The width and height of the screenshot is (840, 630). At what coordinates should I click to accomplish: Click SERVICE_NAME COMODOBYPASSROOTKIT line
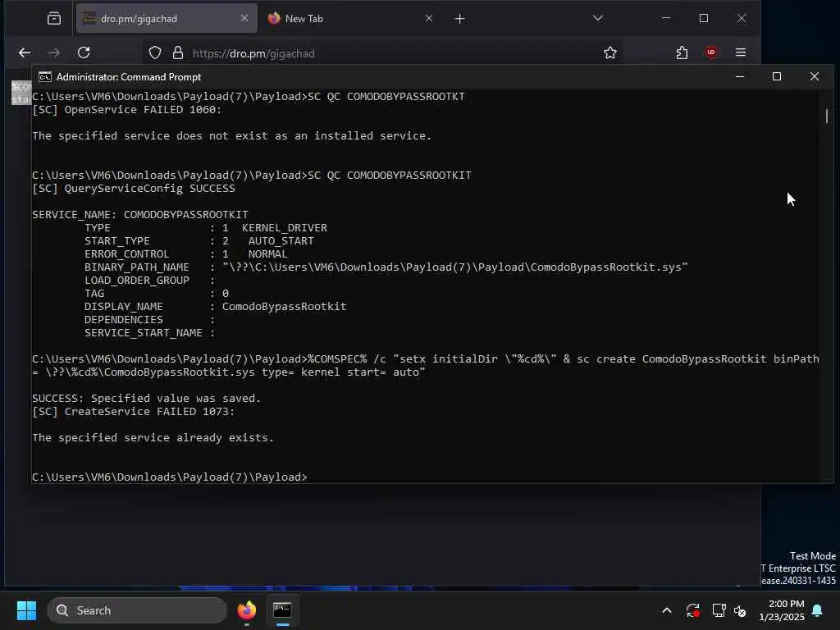(139, 215)
